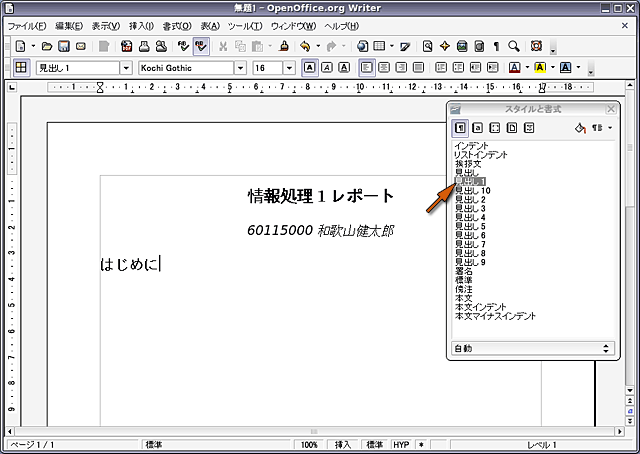
Task: Click the yellow highlighting color button
Action: coord(539,68)
